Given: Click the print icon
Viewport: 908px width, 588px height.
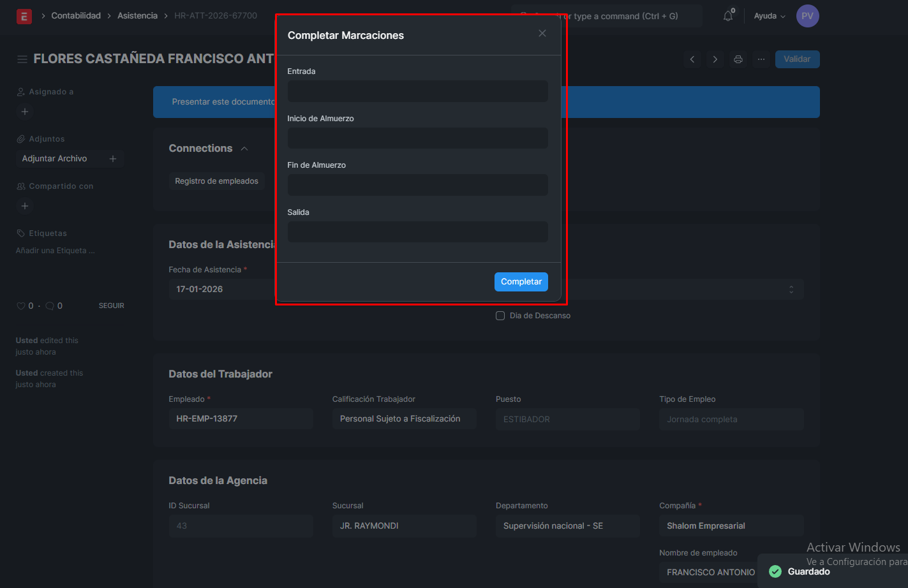Looking at the screenshot, I should click(738, 59).
